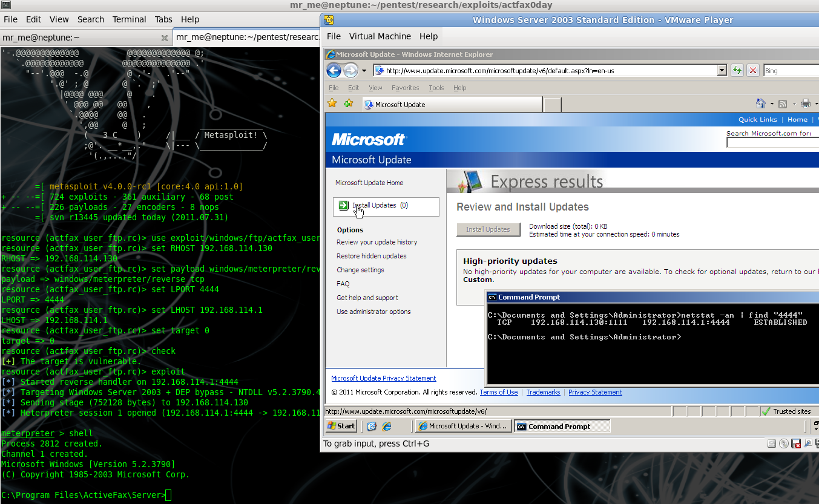This screenshot has width=819, height=504.
Task: Click the red Stop loading button
Action: pos(753,71)
